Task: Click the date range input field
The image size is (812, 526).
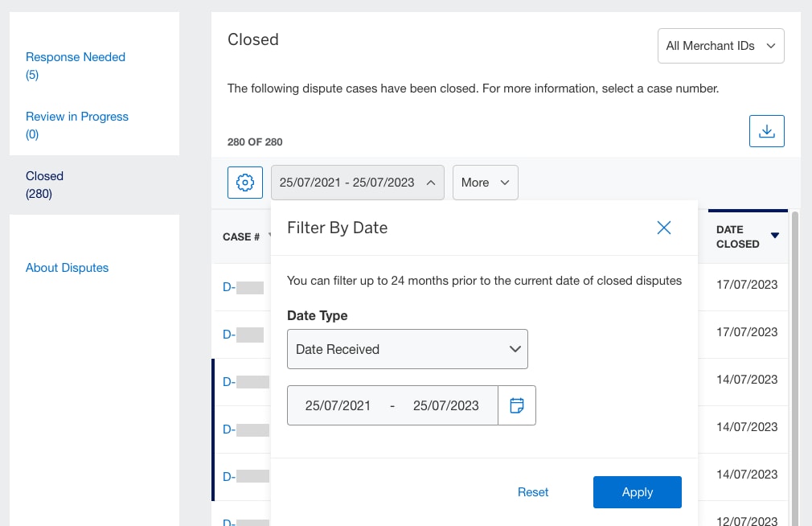Action: point(392,405)
